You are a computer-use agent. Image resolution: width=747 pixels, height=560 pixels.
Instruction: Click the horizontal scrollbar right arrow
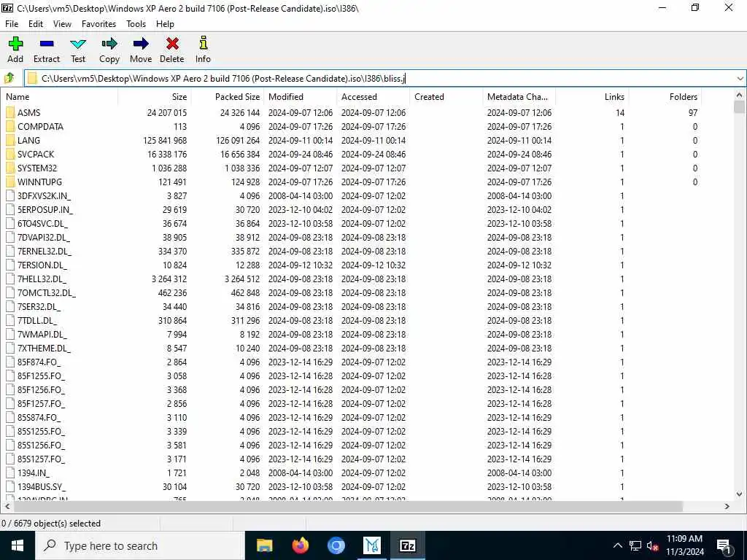(727, 506)
